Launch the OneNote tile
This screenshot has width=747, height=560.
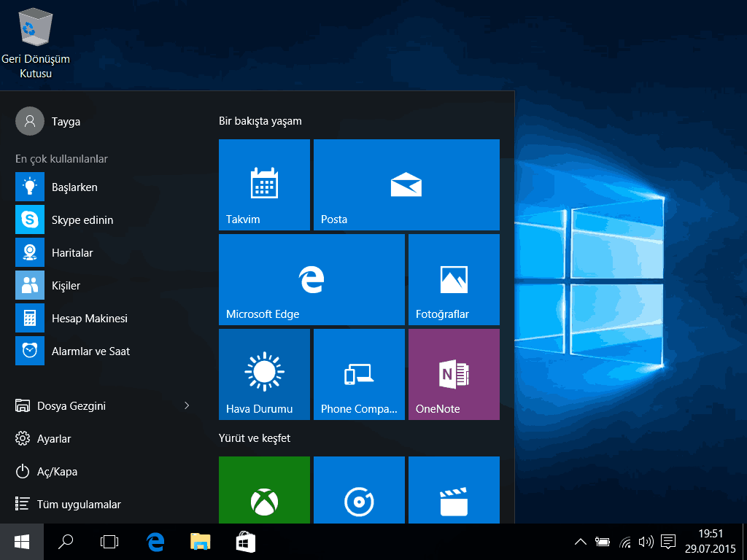pos(454,374)
